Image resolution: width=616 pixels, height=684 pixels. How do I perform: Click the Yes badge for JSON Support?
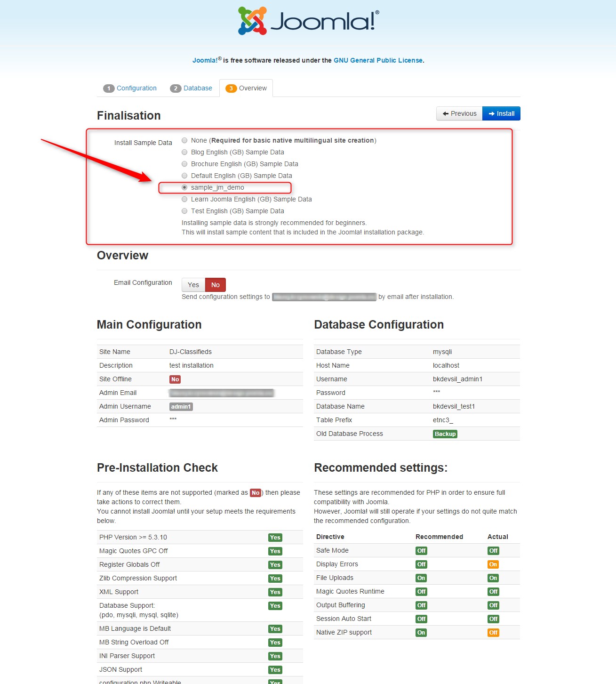(x=275, y=670)
